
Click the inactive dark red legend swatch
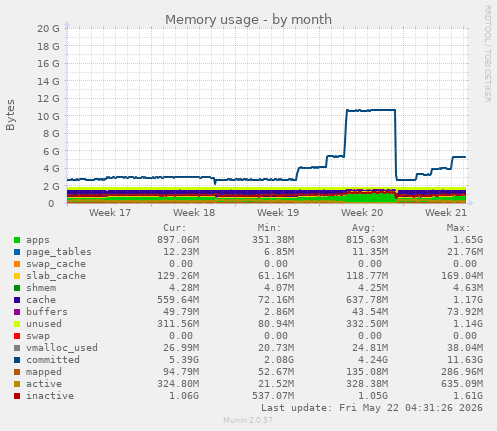point(17,396)
